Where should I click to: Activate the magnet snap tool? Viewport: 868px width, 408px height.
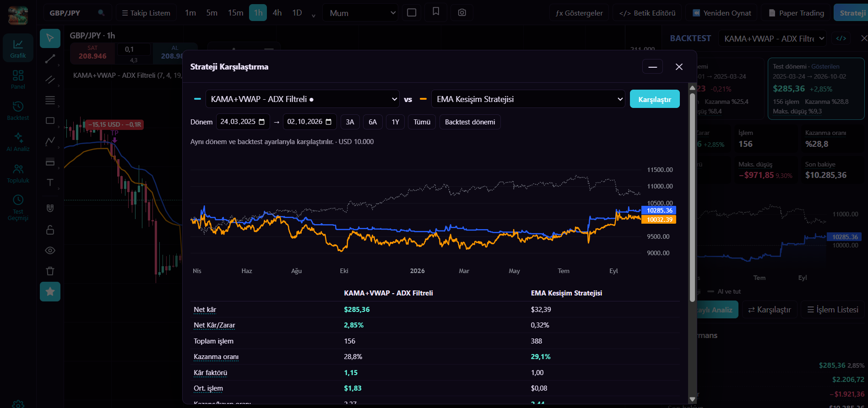click(x=50, y=208)
